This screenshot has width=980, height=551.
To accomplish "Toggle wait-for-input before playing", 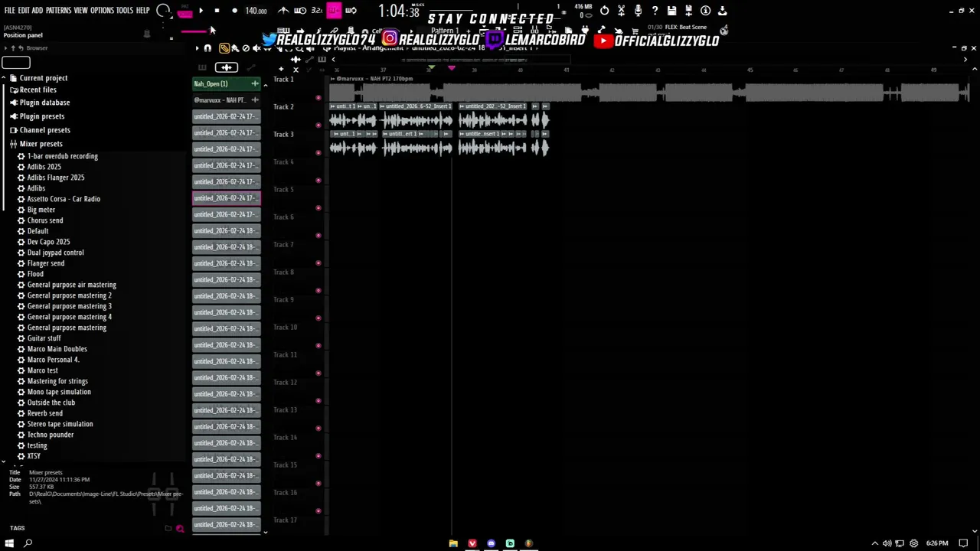I will pos(300,11).
